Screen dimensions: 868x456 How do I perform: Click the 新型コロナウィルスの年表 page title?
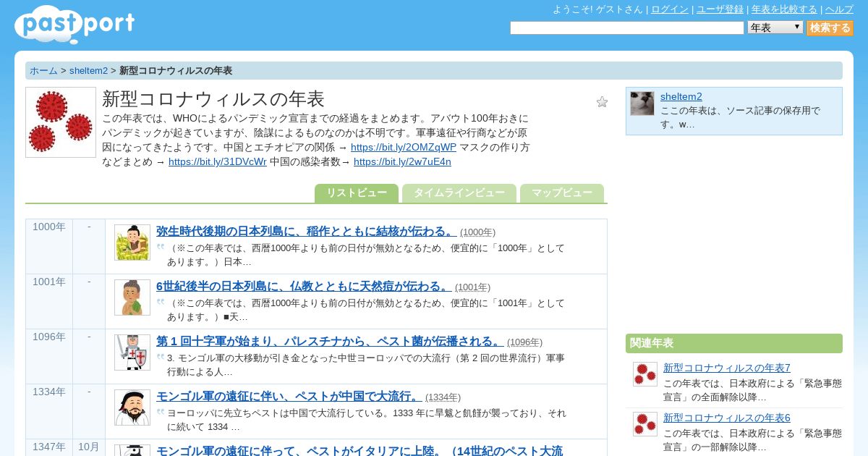coord(213,99)
